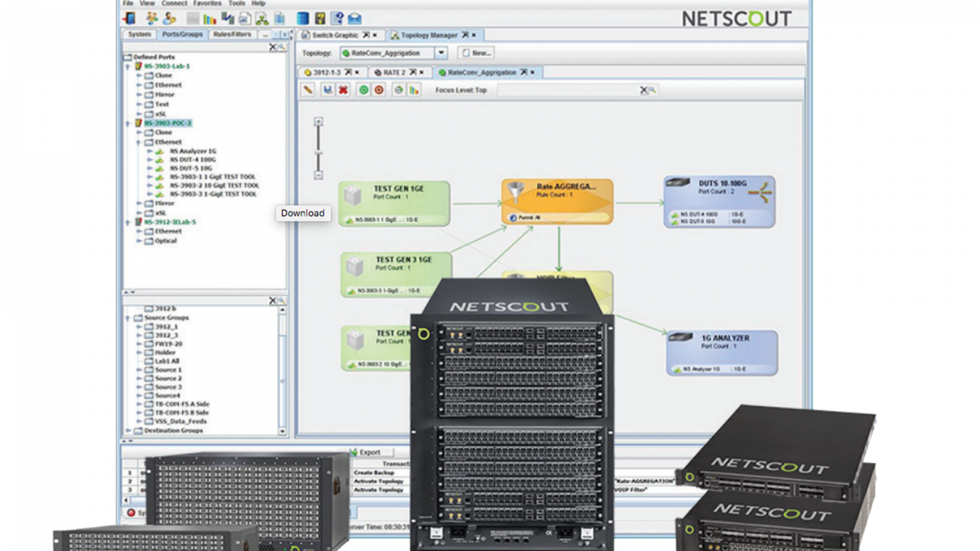Close the RateConv_Aggrigation tab with its X
The width and height of the screenshot is (980, 551).
533,73
